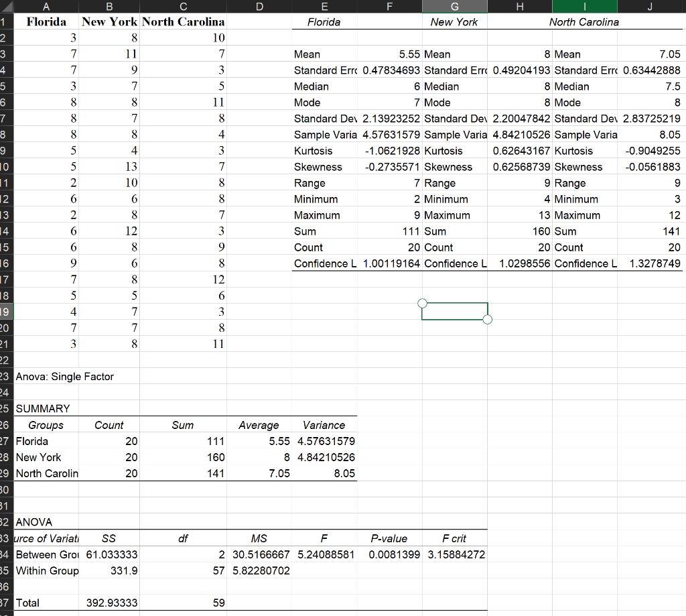Click the 'P-value' column heading
686x616 pixels.
pos(389,538)
